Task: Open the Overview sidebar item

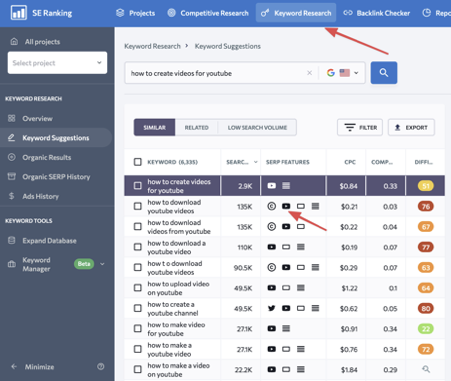Action: (x=37, y=118)
